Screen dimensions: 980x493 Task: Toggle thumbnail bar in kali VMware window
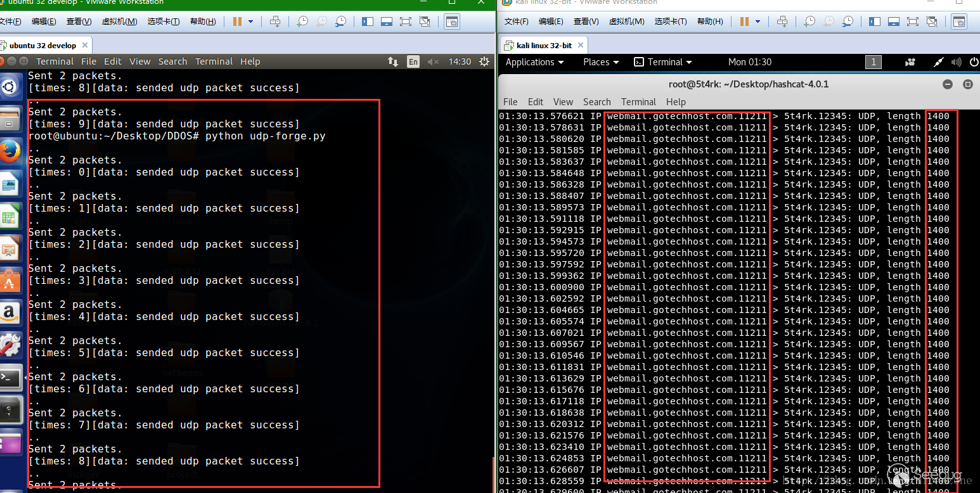894,22
